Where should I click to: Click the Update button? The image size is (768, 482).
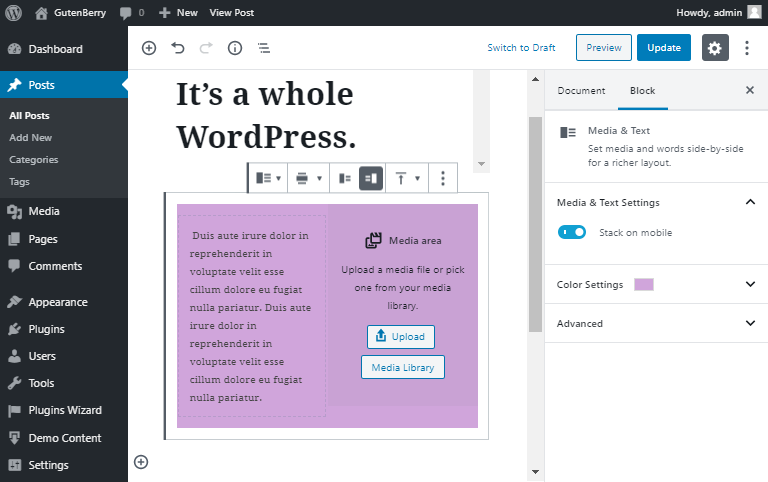(x=664, y=48)
